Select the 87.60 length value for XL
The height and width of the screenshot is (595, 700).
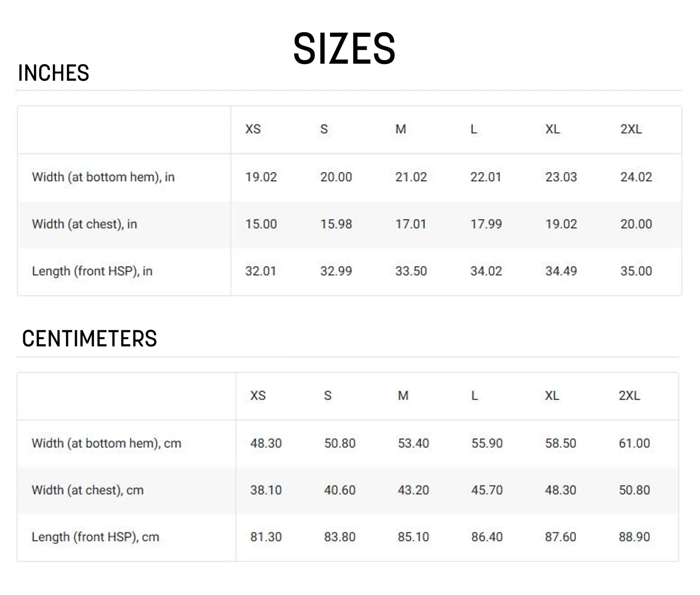coord(560,537)
